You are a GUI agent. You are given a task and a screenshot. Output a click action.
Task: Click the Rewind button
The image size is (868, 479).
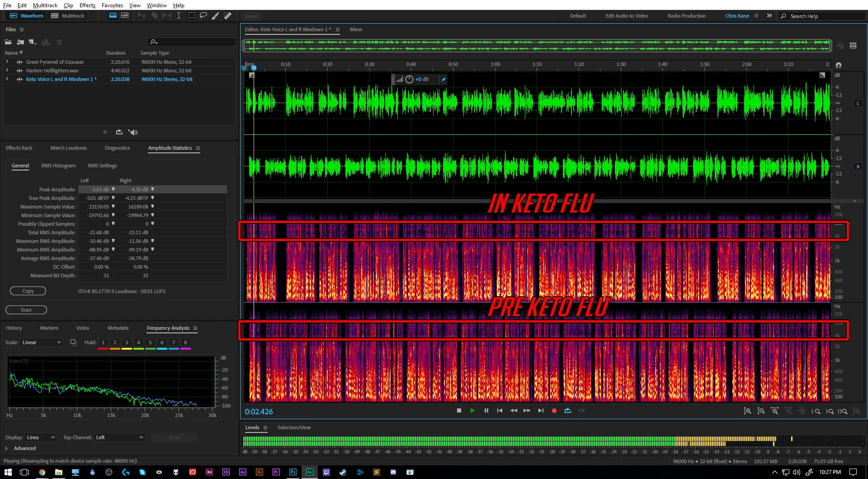tap(514, 411)
